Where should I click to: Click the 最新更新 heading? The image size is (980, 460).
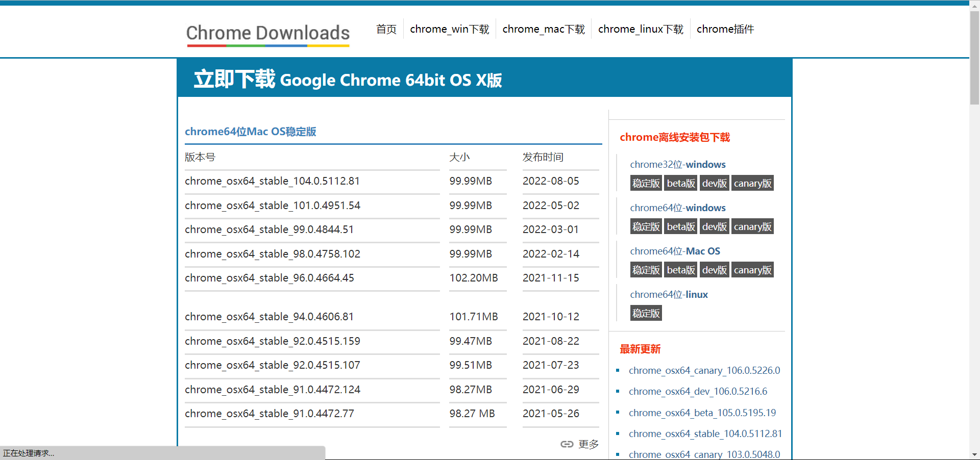click(640, 349)
